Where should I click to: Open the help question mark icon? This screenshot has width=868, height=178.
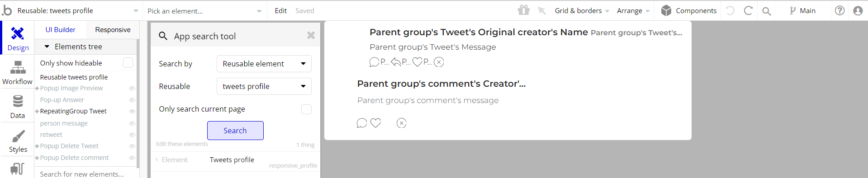840,10
